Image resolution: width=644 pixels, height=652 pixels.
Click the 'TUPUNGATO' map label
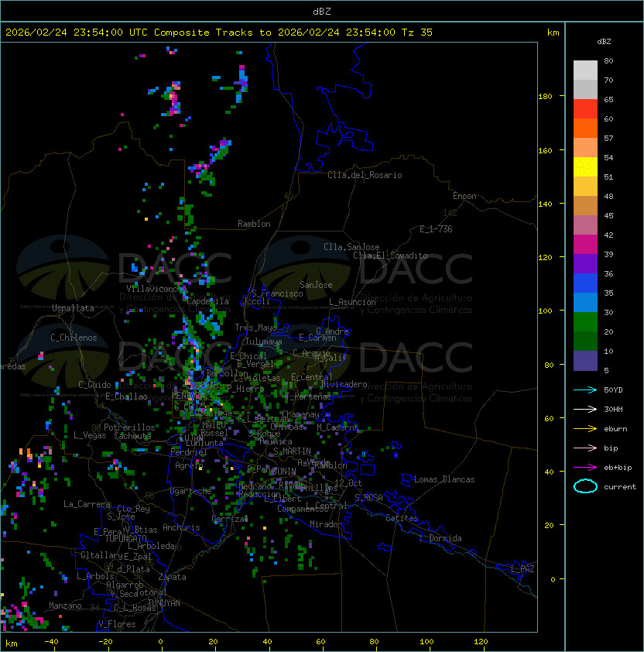(x=125, y=539)
